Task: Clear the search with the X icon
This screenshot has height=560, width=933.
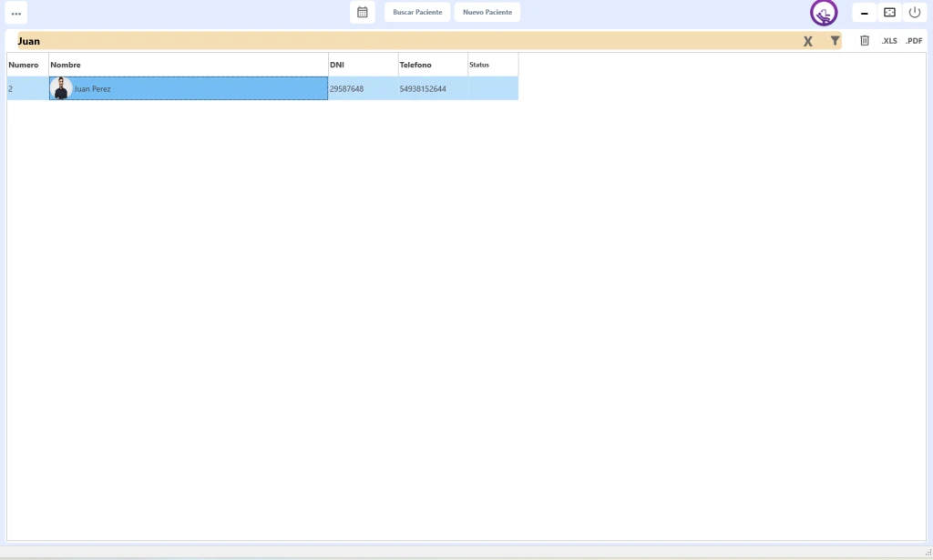Action: click(807, 41)
